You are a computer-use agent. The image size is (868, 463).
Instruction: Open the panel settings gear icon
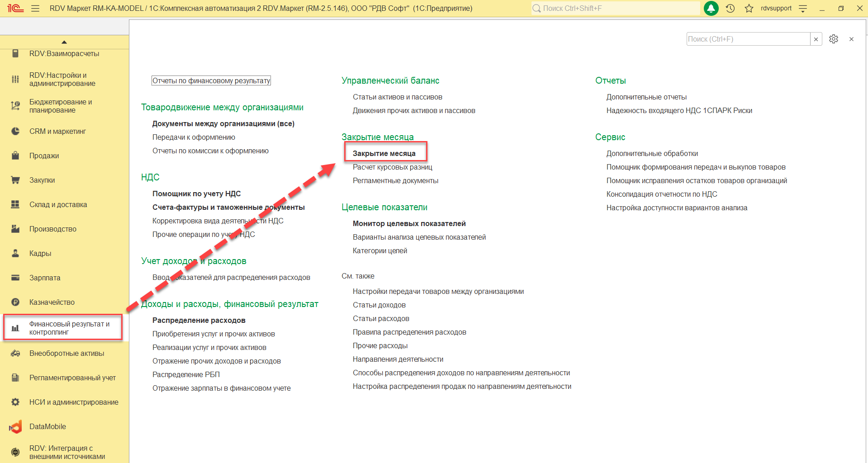[834, 39]
